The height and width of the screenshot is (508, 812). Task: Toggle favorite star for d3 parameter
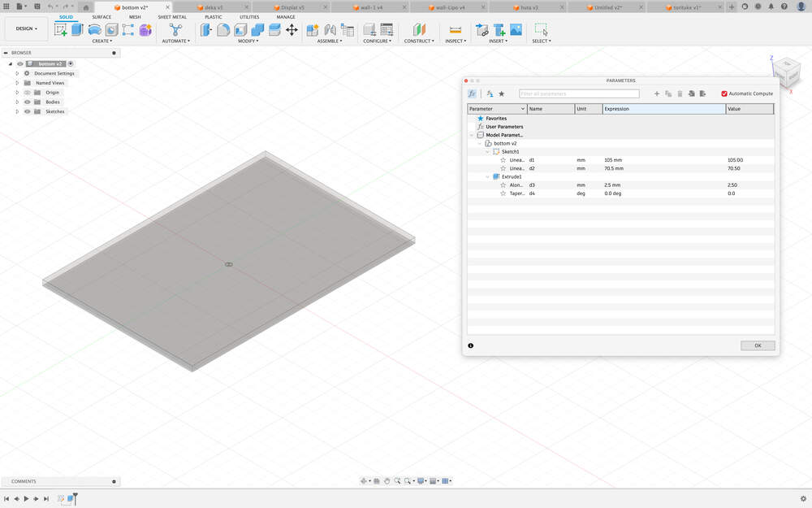[x=503, y=185]
